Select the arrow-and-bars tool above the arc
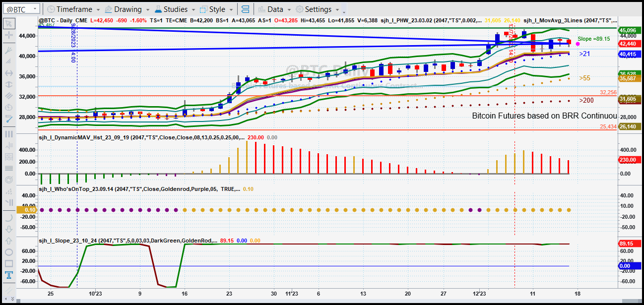This screenshot has height=305, width=644. tap(9, 202)
